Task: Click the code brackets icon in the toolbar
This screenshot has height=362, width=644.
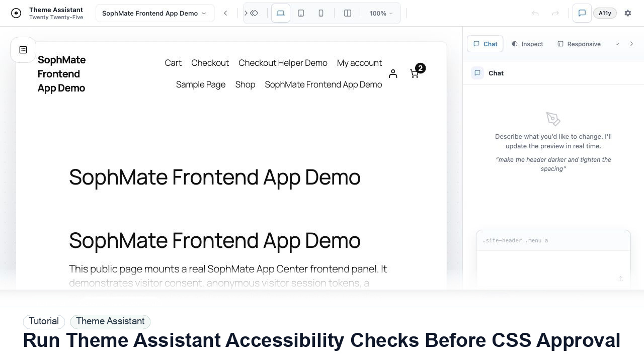Action: point(254,14)
